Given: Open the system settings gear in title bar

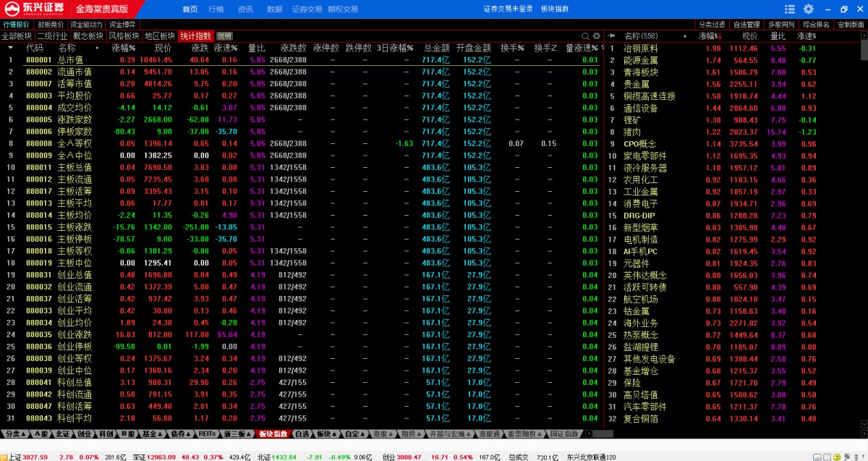Looking at the screenshot, I should pos(808,9).
